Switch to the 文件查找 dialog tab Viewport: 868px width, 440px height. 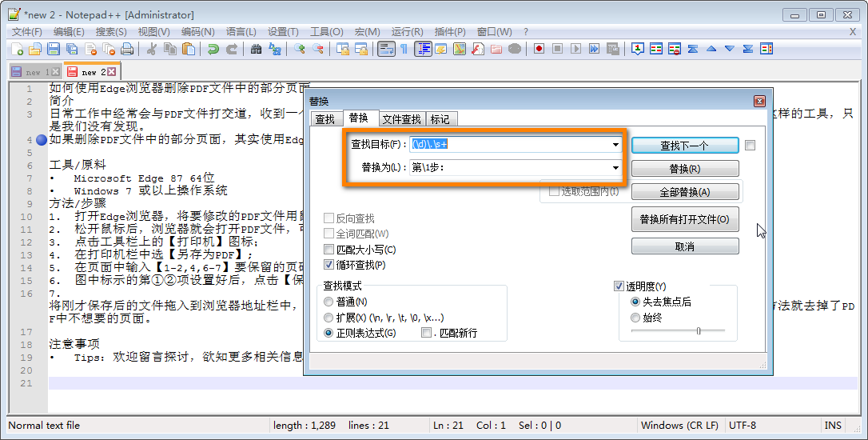point(402,119)
